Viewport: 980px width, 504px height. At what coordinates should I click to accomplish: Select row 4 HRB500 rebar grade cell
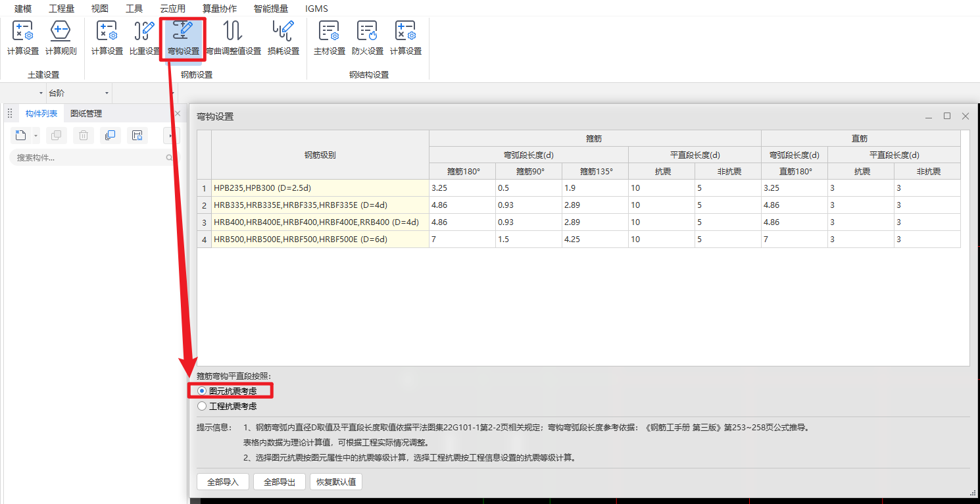click(x=320, y=239)
